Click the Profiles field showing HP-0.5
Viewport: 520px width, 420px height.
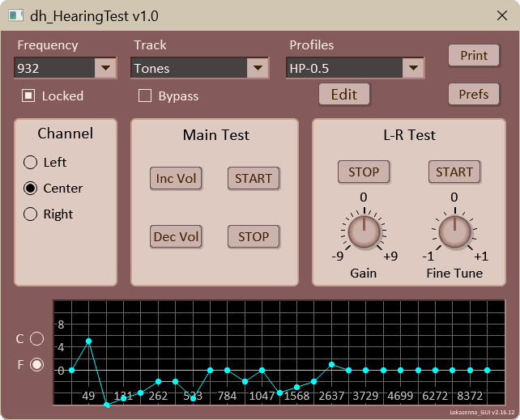(345, 68)
